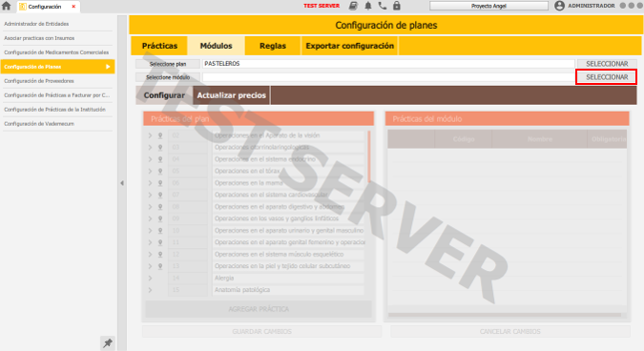Viewport: 644px width, 351px height.
Task: Click the module table horizontal scrollbar
Action: pyautogui.click(x=505, y=315)
